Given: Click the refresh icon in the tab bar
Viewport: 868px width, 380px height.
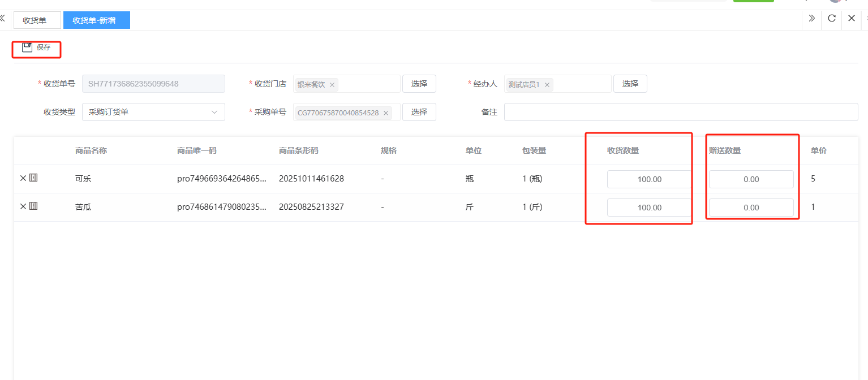Looking at the screenshot, I should tap(831, 19).
